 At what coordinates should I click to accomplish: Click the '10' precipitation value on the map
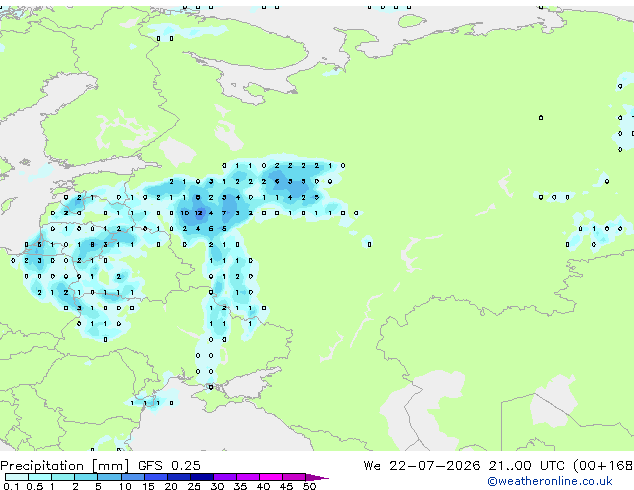click(185, 213)
